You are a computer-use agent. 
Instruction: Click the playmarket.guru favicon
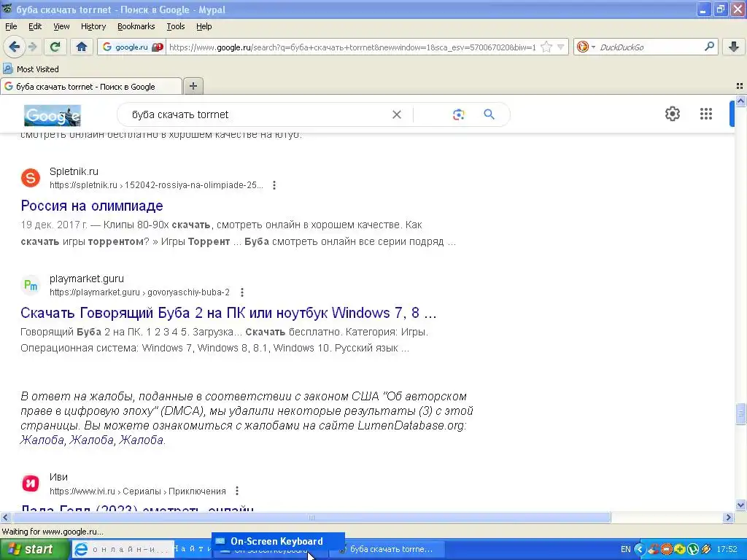(31, 285)
